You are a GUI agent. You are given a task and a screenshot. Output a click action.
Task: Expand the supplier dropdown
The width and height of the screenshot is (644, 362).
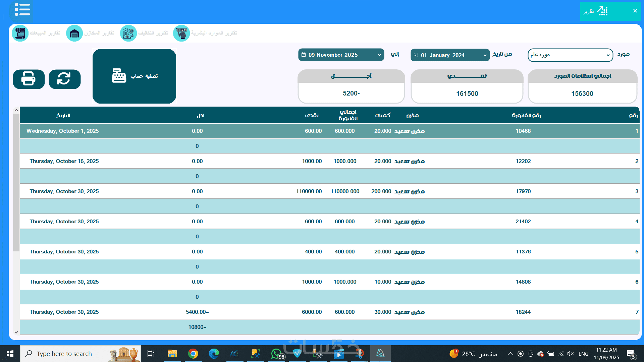tap(570, 55)
